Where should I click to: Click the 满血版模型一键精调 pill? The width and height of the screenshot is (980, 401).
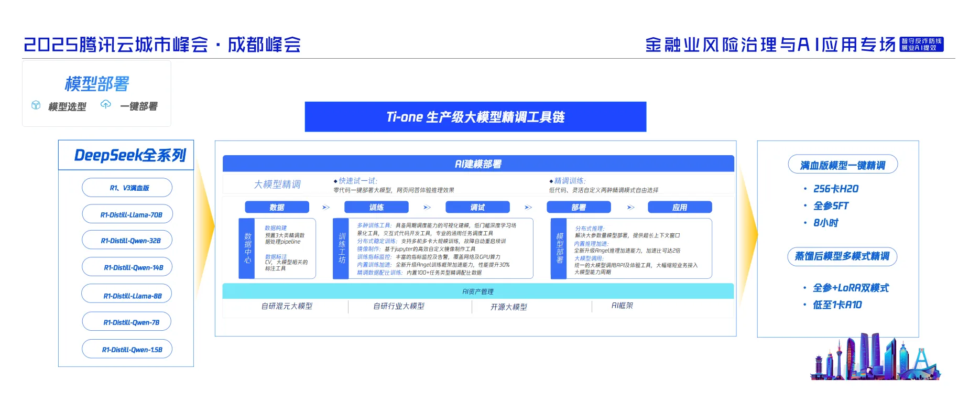[843, 165]
